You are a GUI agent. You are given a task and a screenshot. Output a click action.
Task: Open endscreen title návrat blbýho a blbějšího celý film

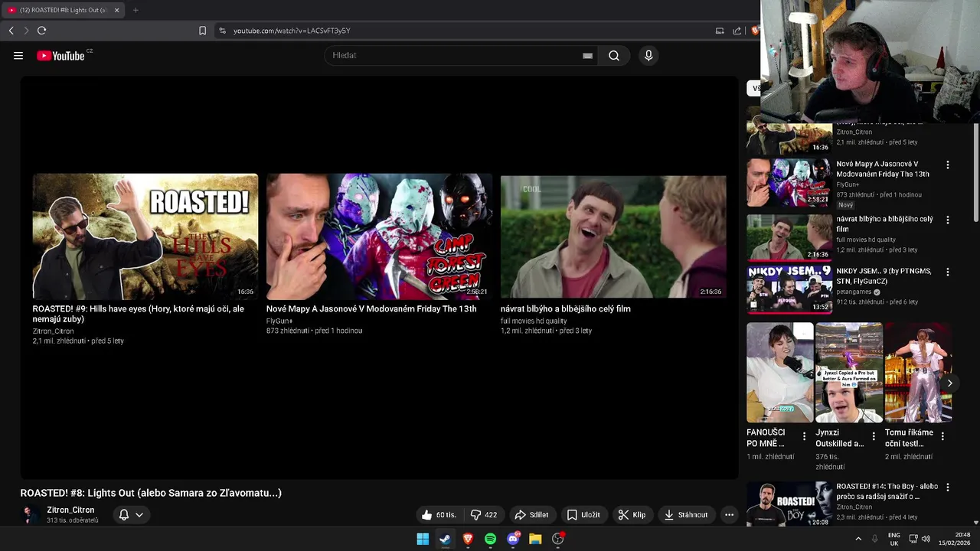(x=566, y=308)
